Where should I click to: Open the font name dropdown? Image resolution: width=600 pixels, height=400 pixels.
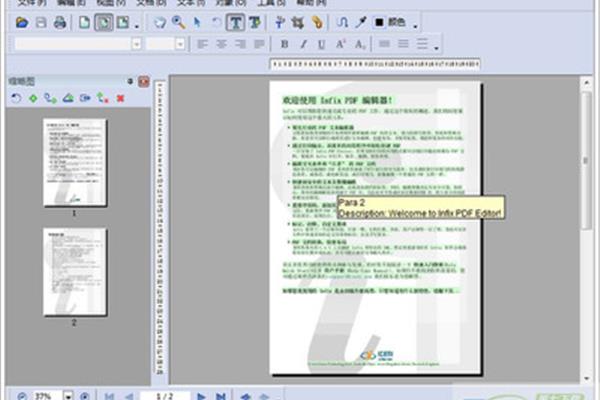[136, 44]
